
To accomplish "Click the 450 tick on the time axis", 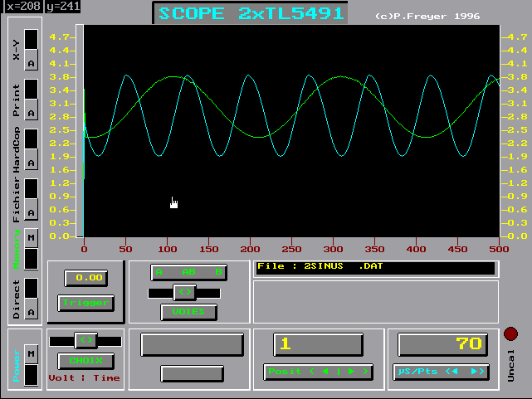I will (x=457, y=249).
